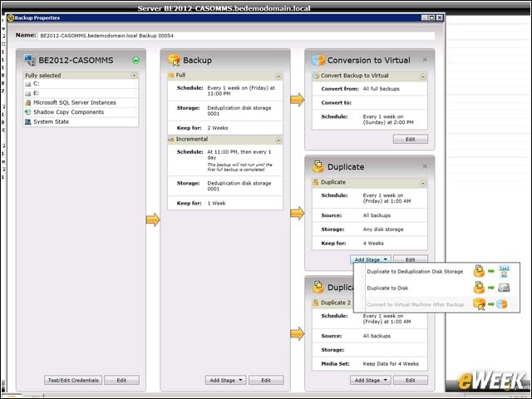Click Edit in the BE2012-CASOMMS panel
The height and width of the screenshot is (399, 532).
121,381
